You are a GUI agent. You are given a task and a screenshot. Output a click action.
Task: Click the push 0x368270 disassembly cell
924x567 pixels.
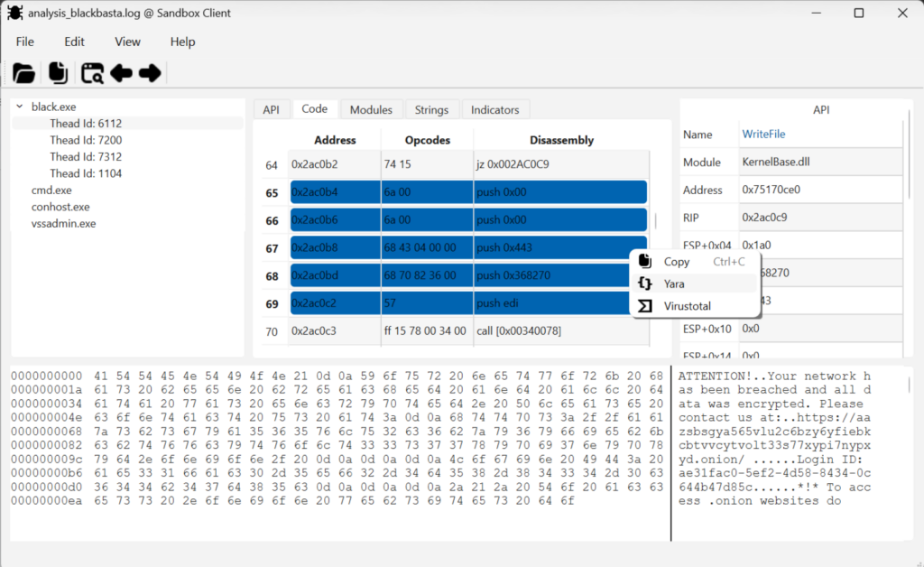point(552,275)
